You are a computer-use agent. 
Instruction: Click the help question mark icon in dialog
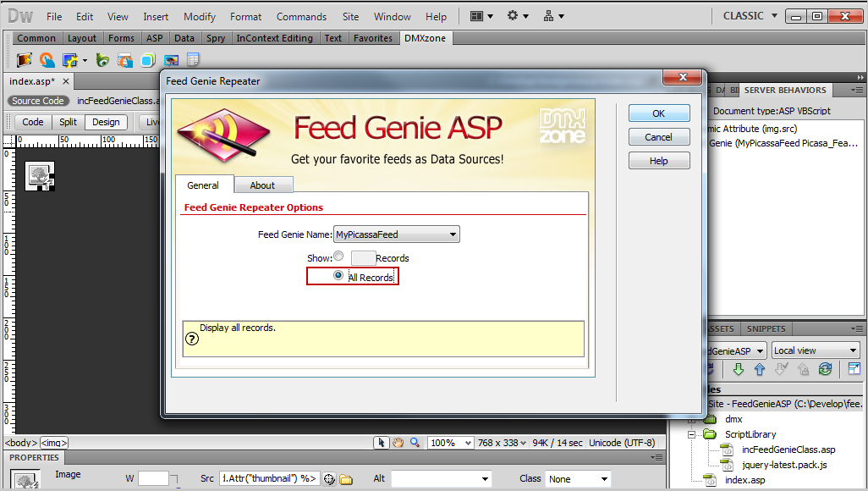[x=191, y=339]
